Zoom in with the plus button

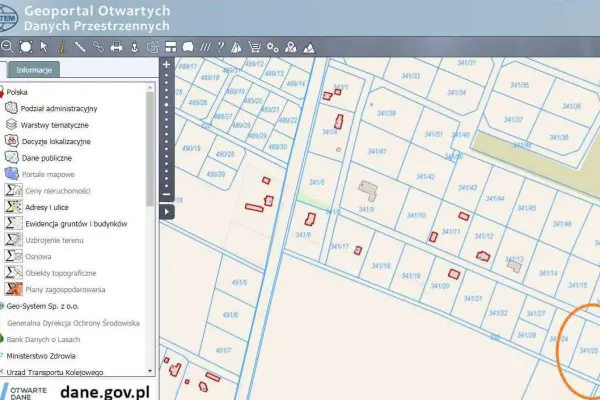click(166, 64)
